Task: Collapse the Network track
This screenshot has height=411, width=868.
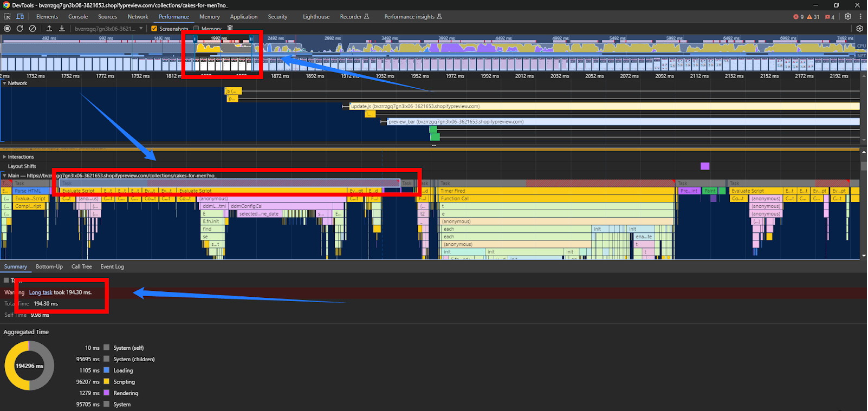Action: 4,83
